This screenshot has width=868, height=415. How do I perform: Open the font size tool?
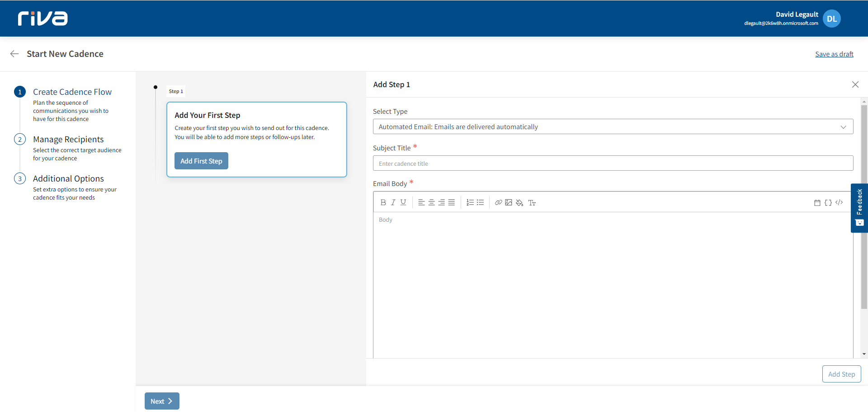pyautogui.click(x=532, y=203)
